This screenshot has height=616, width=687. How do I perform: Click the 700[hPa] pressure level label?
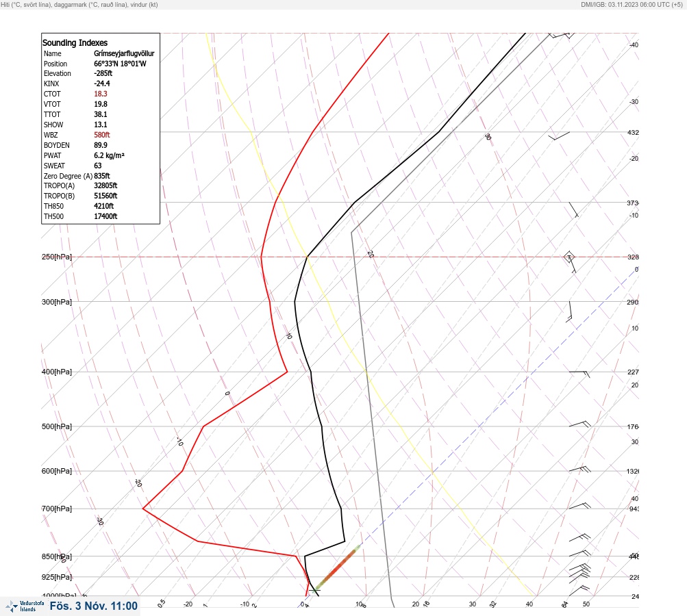(x=57, y=509)
